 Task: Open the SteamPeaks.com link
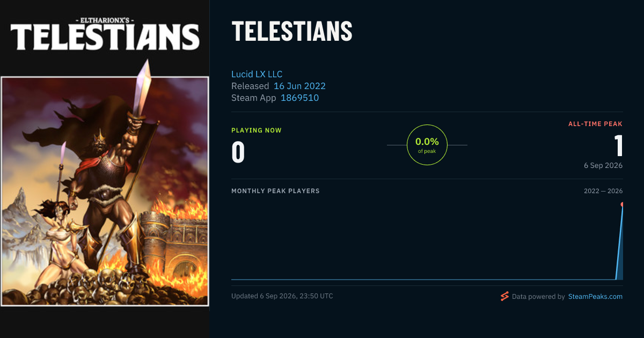(595, 296)
